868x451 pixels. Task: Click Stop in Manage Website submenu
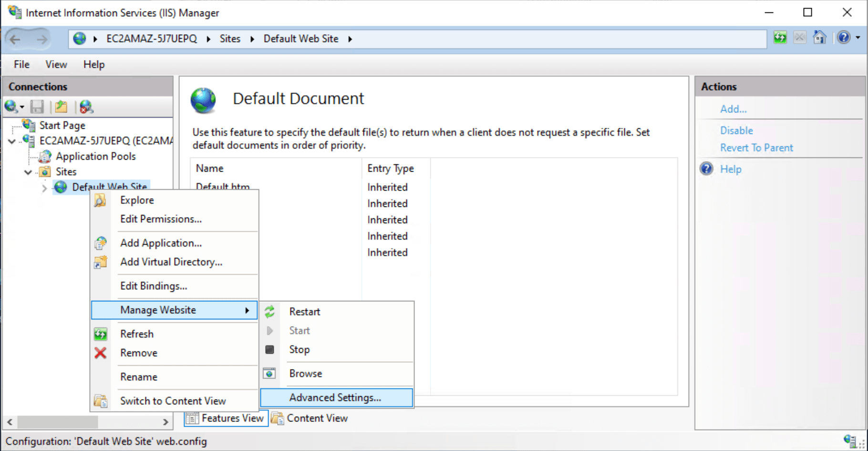point(337,349)
